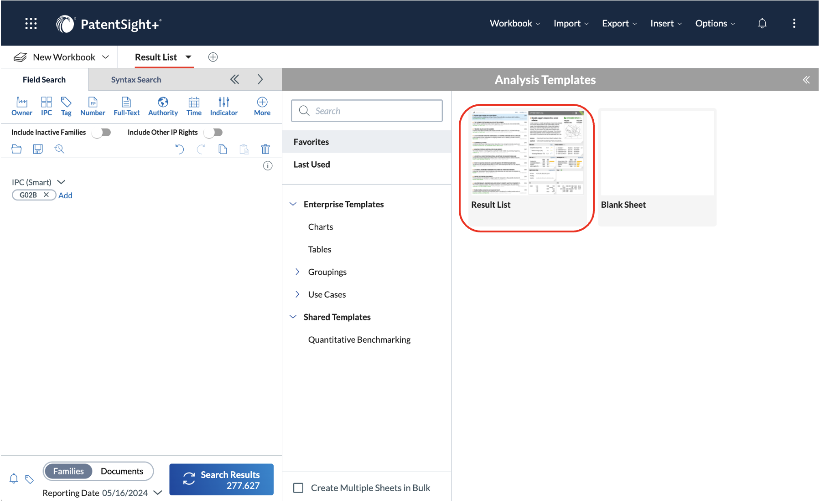820x504 pixels.
Task: Choose the Result List template thumbnail
Action: click(528, 168)
